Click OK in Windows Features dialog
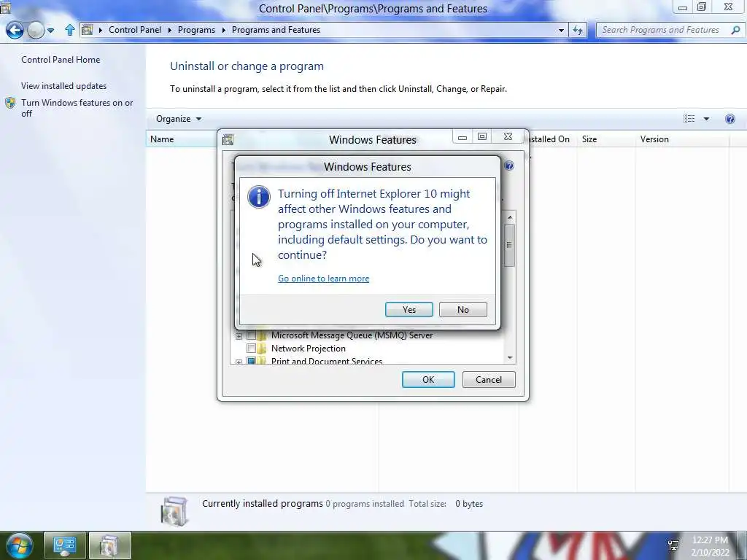 pos(427,379)
